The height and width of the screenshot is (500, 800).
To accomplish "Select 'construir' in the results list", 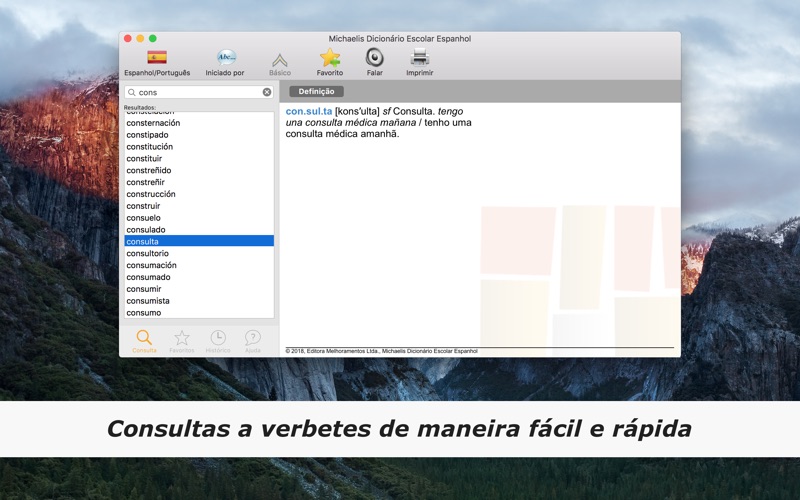I will pos(199,206).
